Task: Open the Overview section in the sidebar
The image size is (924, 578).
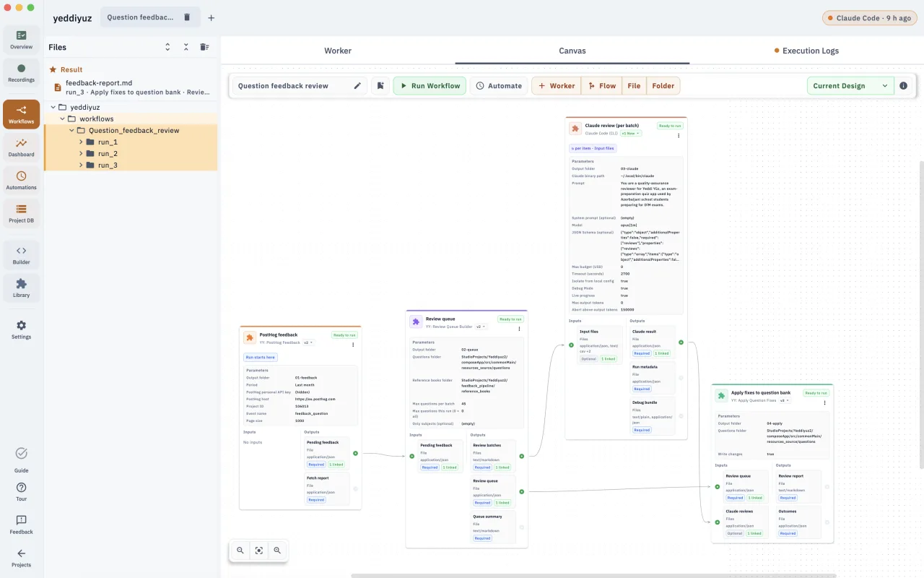Action: (x=21, y=40)
